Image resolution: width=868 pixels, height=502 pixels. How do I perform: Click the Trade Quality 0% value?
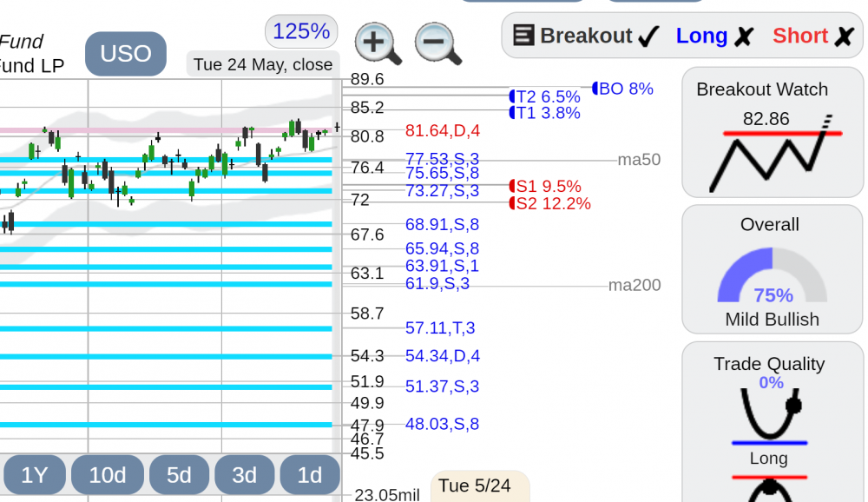pos(771,382)
